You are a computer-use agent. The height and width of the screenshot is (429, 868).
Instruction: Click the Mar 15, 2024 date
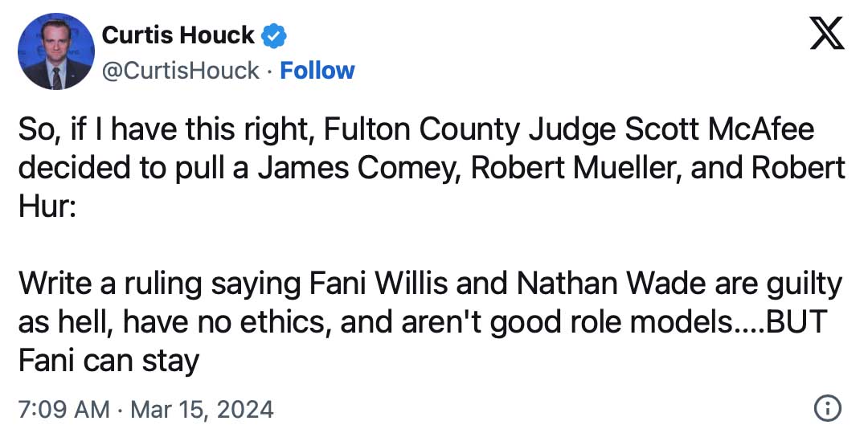tap(202, 410)
